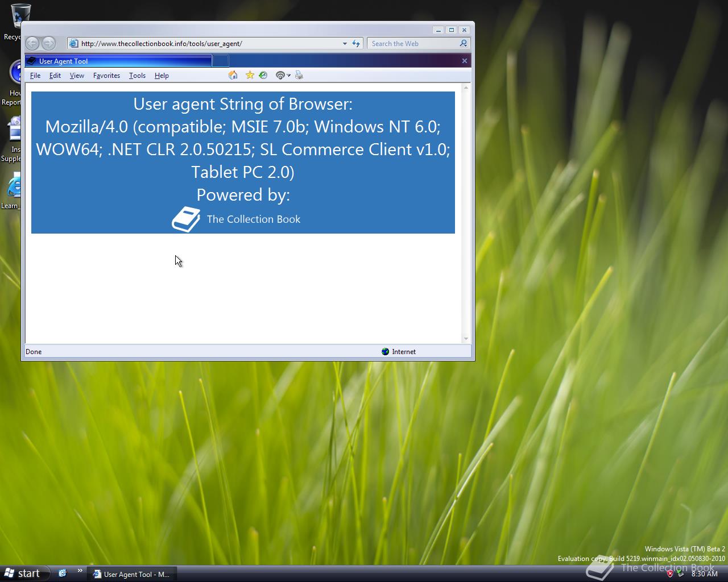
Task: Click User Agent Tool taskbar button
Action: (132, 574)
